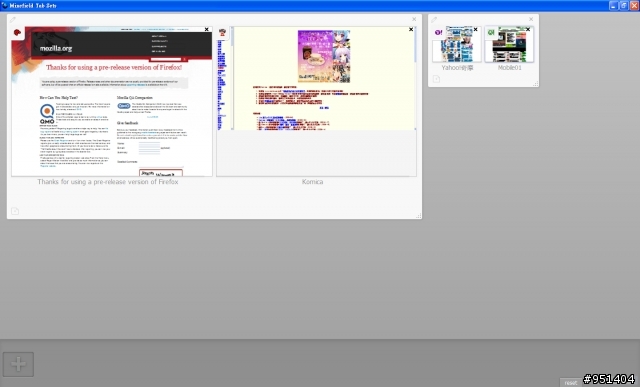Close the large tab group containing Komica
The image size is (640, 387).
(x=414, y=19)
